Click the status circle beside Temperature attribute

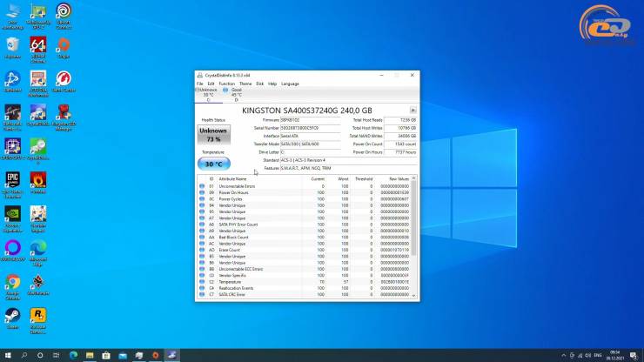click(202, 282)
